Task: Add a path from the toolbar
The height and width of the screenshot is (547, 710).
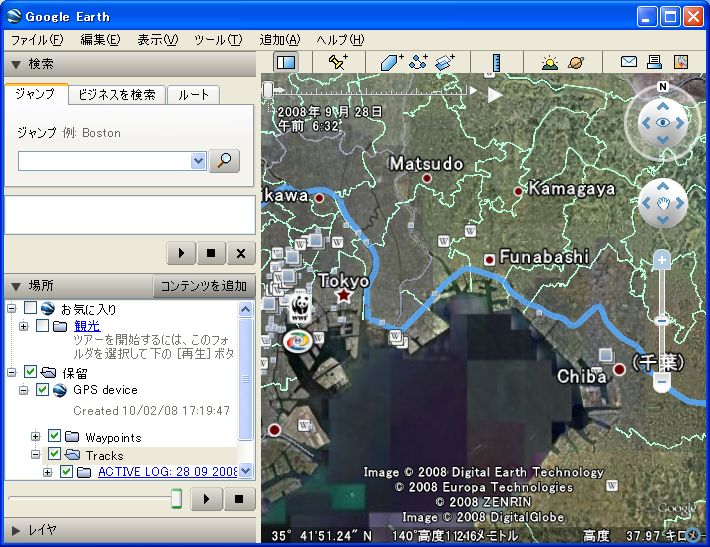Action: [x=418, y=62]
